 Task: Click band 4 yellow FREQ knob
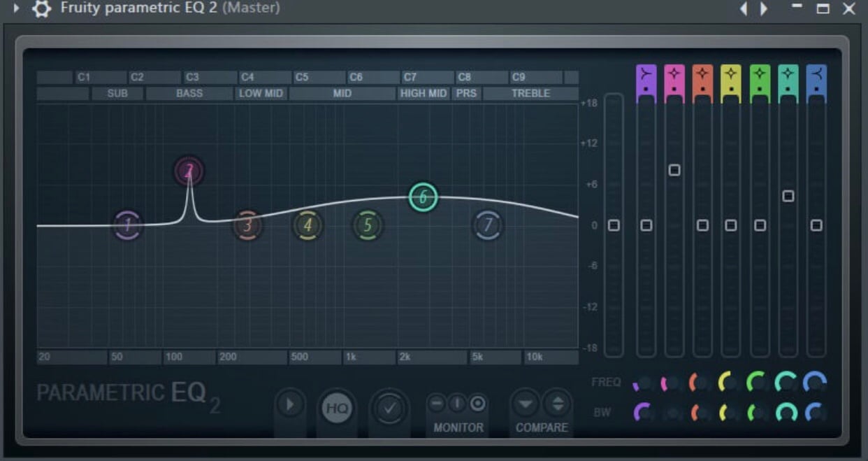(730, 383)
